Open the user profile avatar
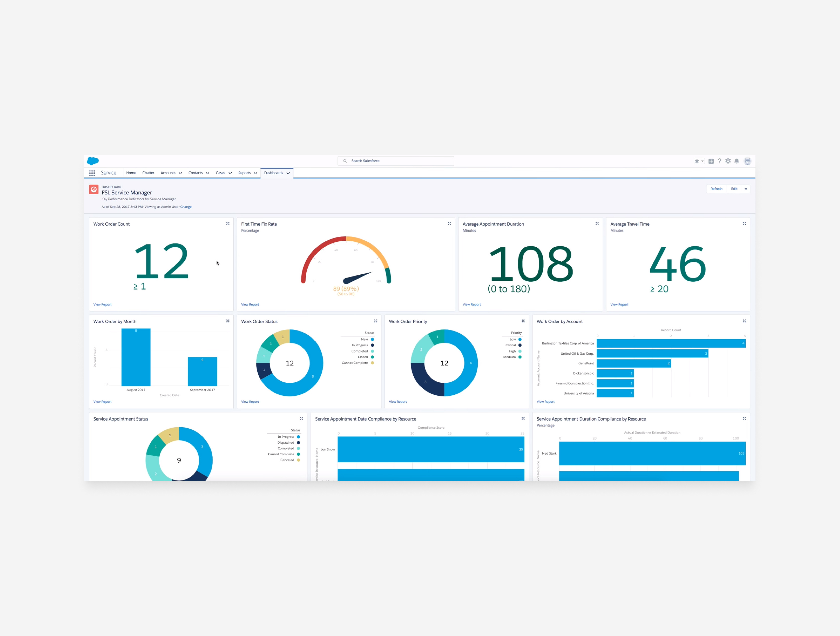 tap(747, 161)
